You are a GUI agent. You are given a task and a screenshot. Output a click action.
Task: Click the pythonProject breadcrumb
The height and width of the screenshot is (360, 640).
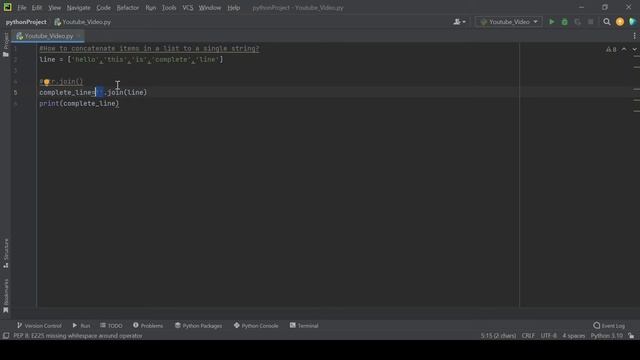(26, 22)
